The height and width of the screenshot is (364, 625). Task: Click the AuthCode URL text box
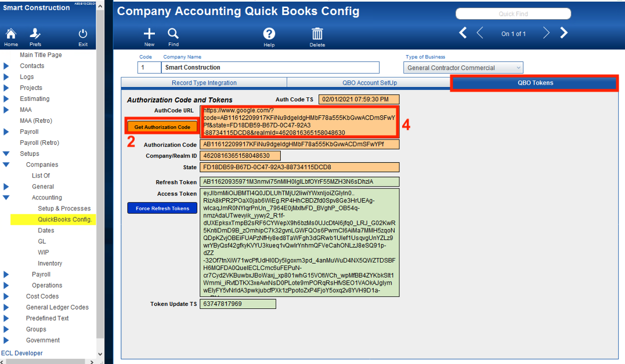[299, 122]
